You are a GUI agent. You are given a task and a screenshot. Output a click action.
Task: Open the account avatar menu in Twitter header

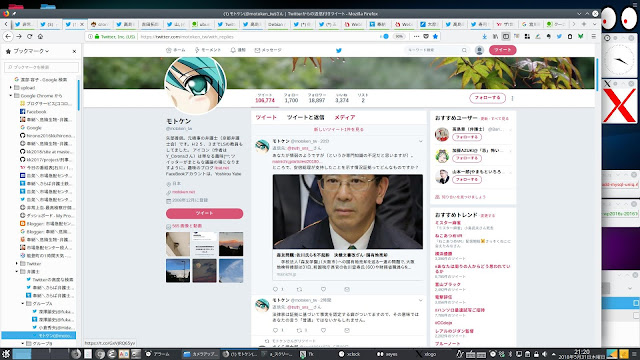(479, 50)
